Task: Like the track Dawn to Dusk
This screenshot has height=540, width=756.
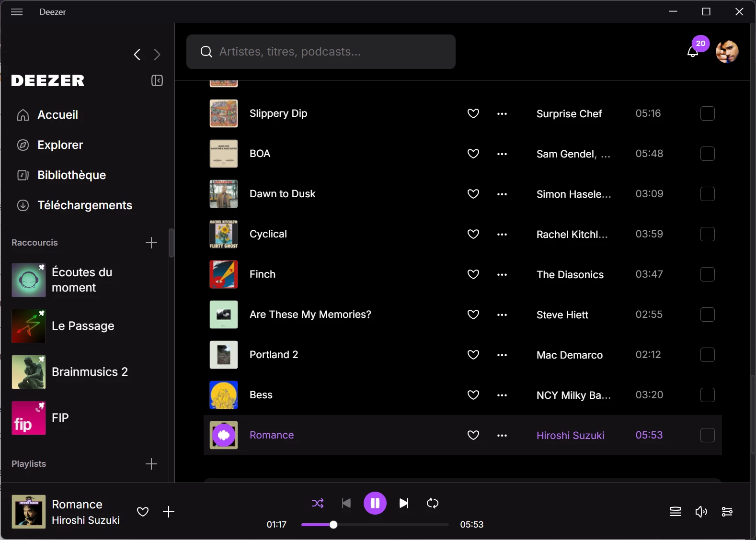Action: 473,194
